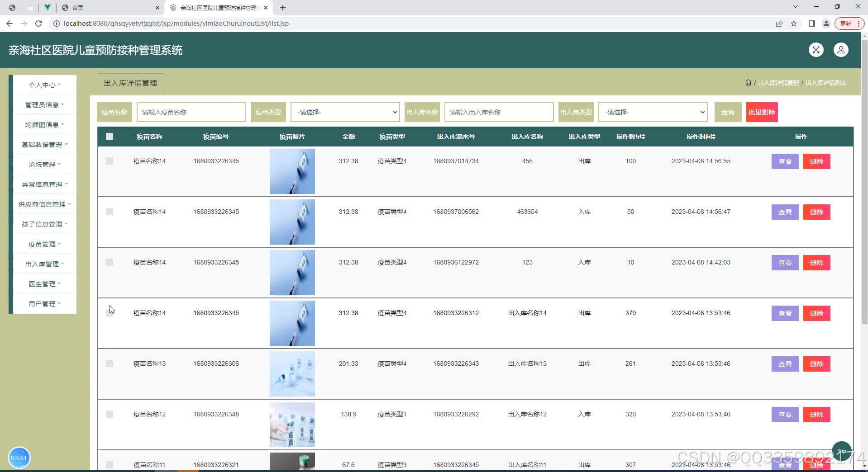
Task: Open user profile avatar icon
Action: [x=840, y=50]
